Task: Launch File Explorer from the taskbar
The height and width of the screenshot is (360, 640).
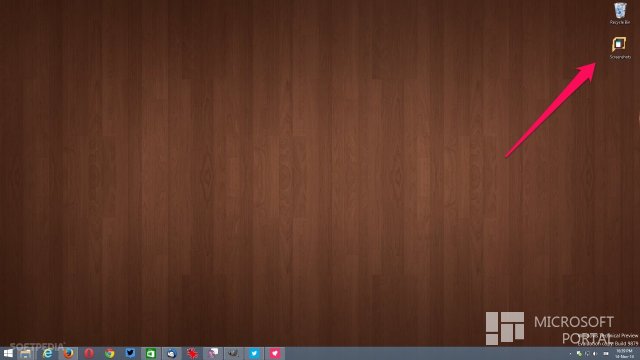Action: pyautogui.click(x=26, y=353)
